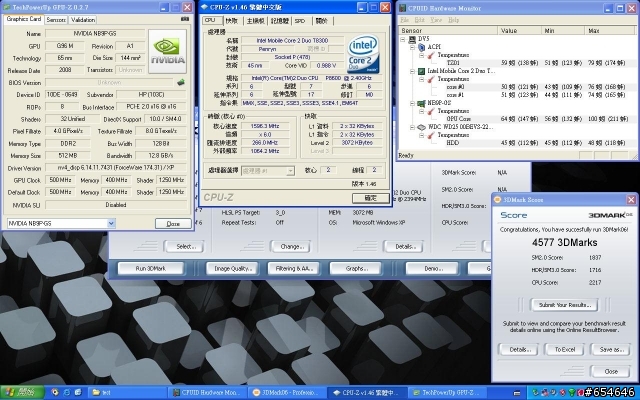Switch to 3DMark06 taskbar button
Viewport: 640px width, 400px height.
click(x=286, y=392)
